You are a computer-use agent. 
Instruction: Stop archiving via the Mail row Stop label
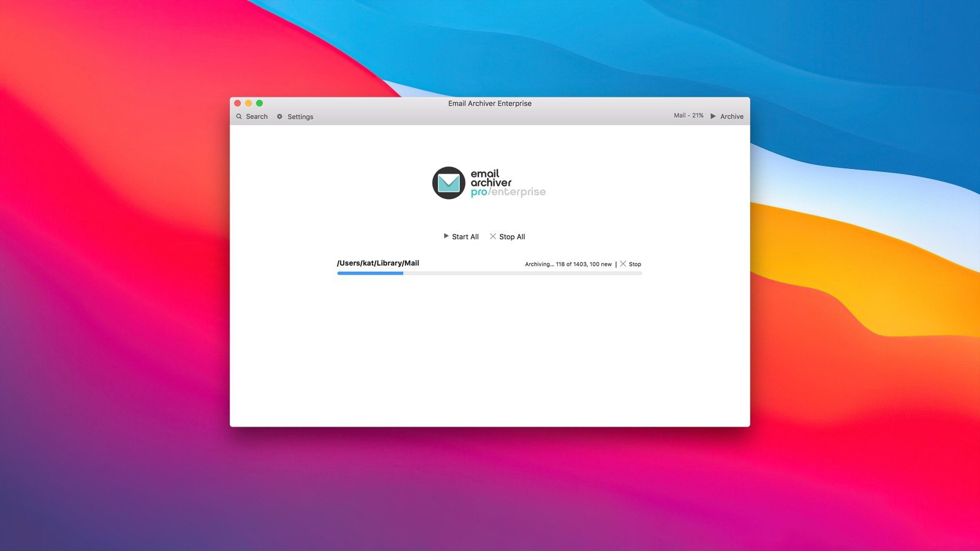(635, 264)
